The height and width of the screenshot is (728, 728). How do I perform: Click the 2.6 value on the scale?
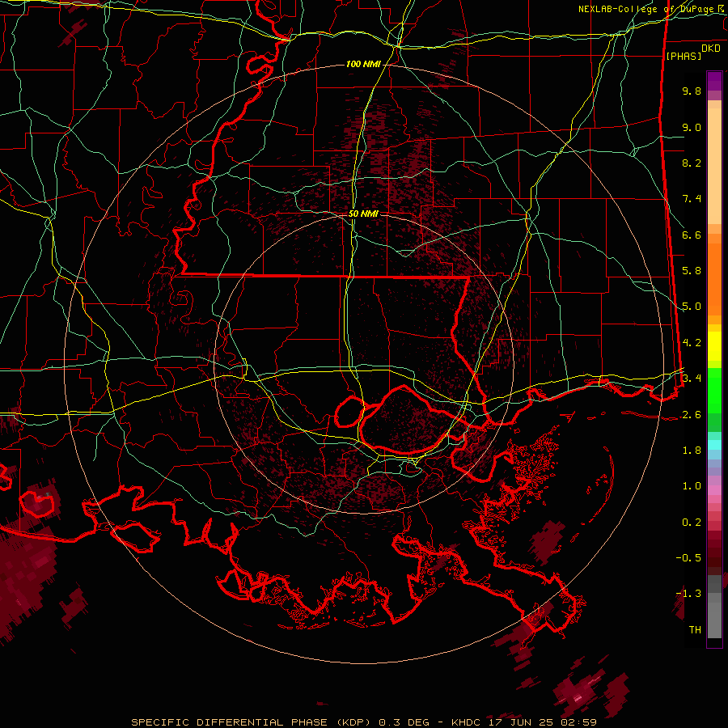coord(692,415)
